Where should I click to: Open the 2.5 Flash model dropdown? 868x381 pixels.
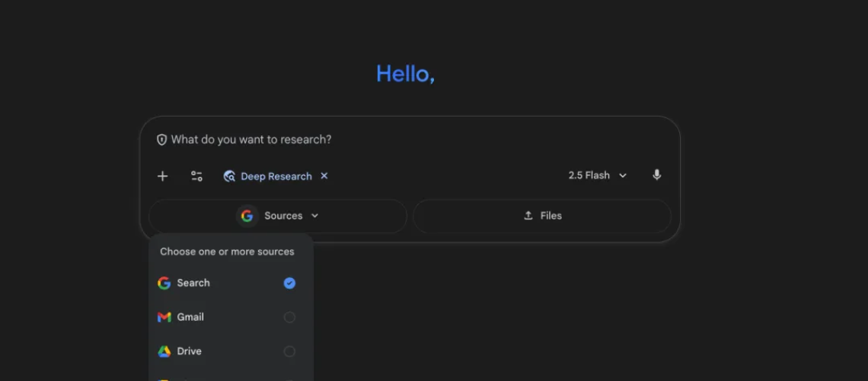click(x=597, y=175)
